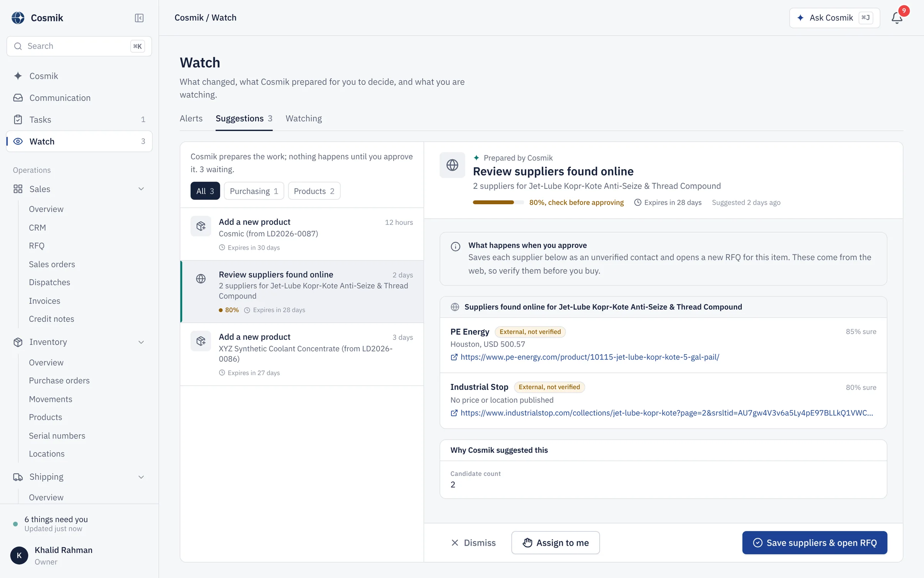
Task: Click the globe icon in Suppliers found online header
Action: pos(455,307)
